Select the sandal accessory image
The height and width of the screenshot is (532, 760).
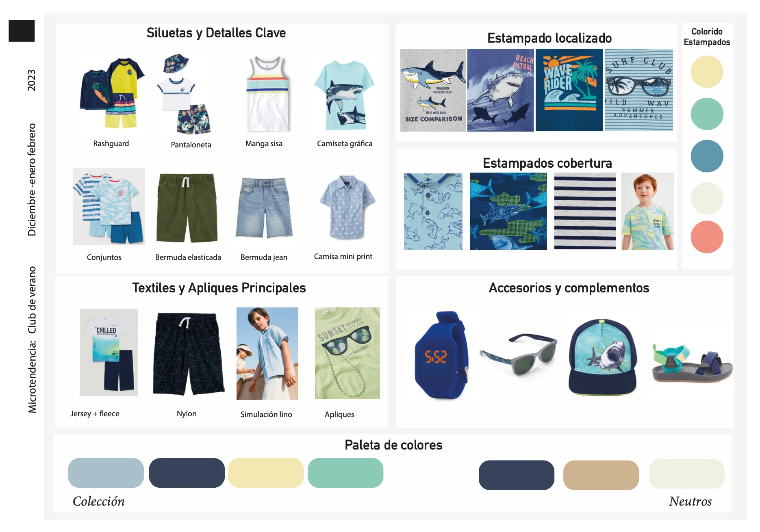tap(692, 363)
